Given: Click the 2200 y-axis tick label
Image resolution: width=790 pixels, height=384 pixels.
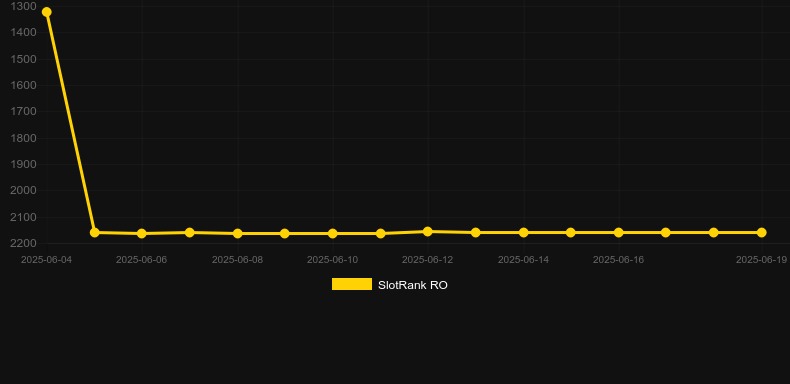Looking at the screenshot, I should tap(23, 243).
